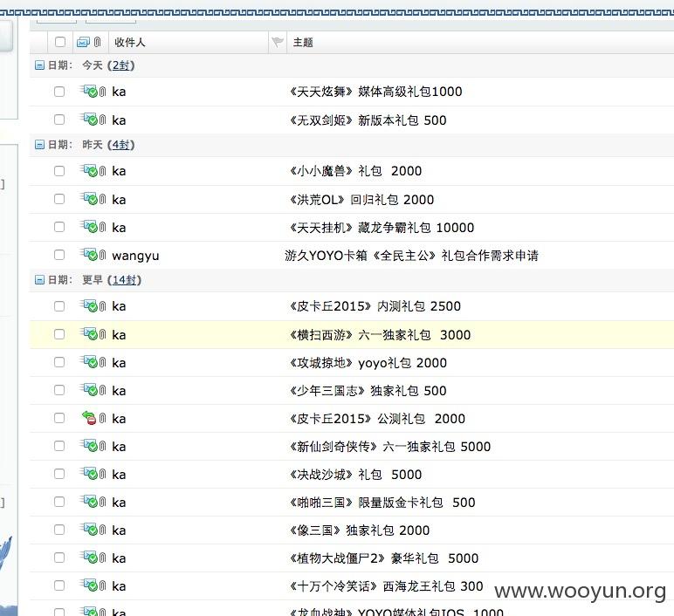Click sent-status icon of 《皮卡丘2015》内测 email
Image resolution: width=674 pixels, height=616 pixels.
[90, 305]
